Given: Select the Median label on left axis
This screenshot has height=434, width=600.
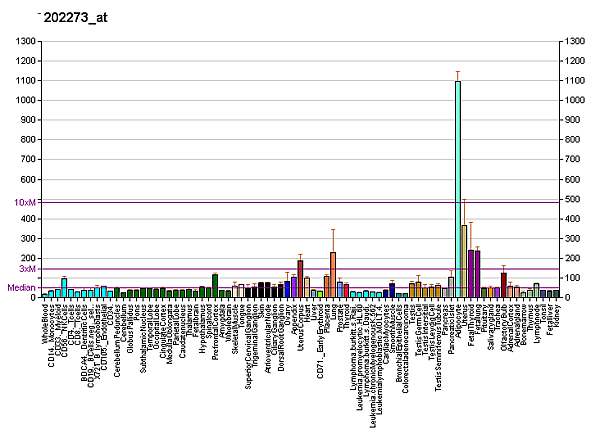Looking at the screenshot, I should 21,288.
